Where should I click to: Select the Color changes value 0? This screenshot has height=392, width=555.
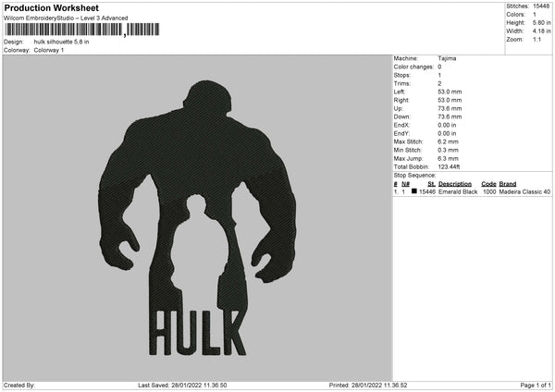coord(439,67)
